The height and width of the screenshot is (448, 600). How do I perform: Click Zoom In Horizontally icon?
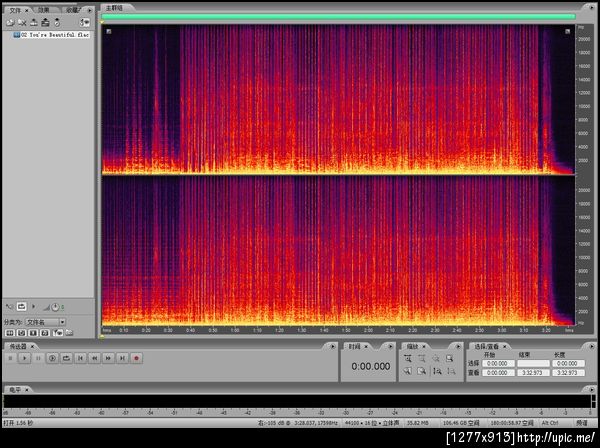[408, 359]
